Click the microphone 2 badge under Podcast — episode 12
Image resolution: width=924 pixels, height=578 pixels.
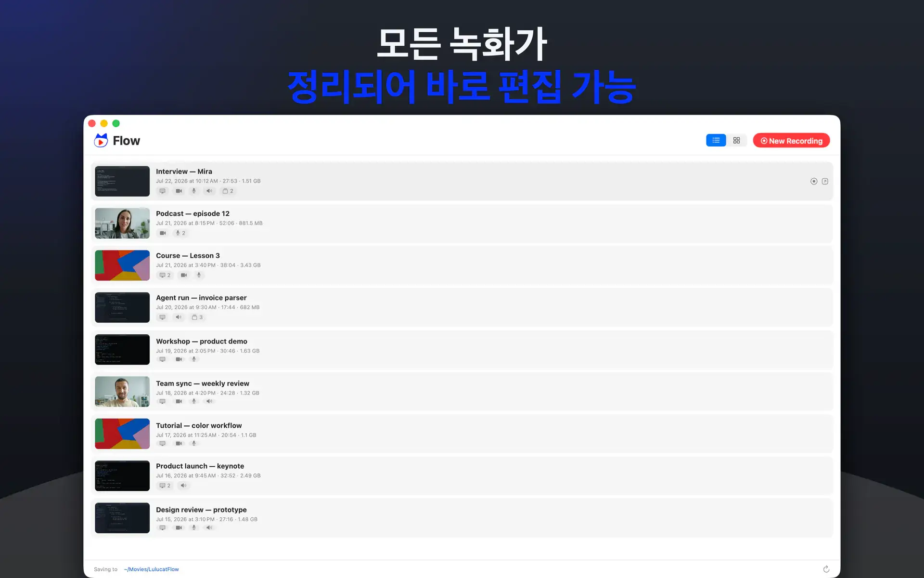pos(180,233)
